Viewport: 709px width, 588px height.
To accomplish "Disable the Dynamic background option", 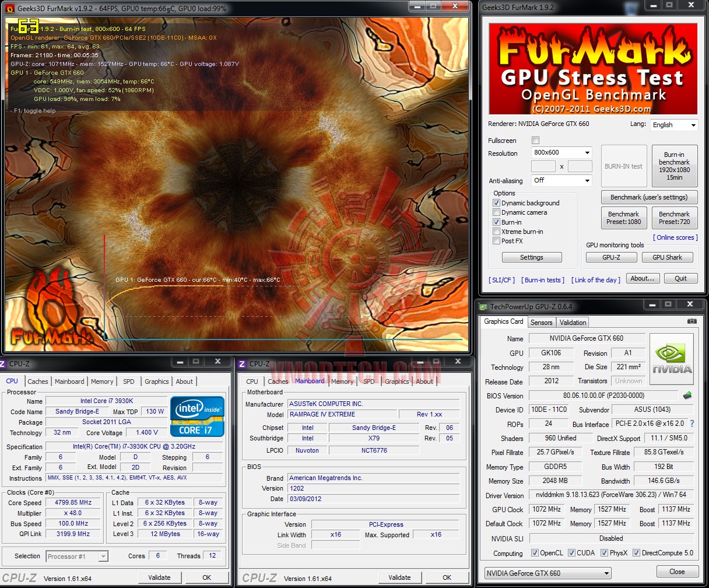I will tap(497, 203).
